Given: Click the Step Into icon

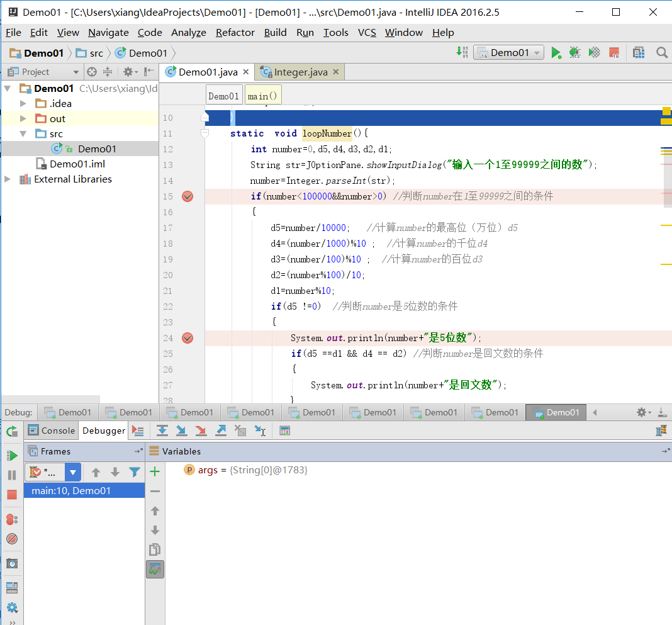Looking at the screenshot, I should [181, 431].
